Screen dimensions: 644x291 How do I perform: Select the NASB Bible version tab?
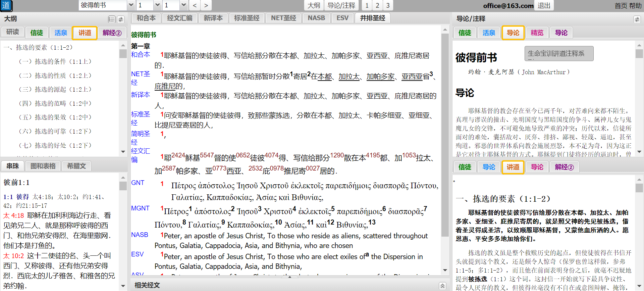[x=316, y=18]
